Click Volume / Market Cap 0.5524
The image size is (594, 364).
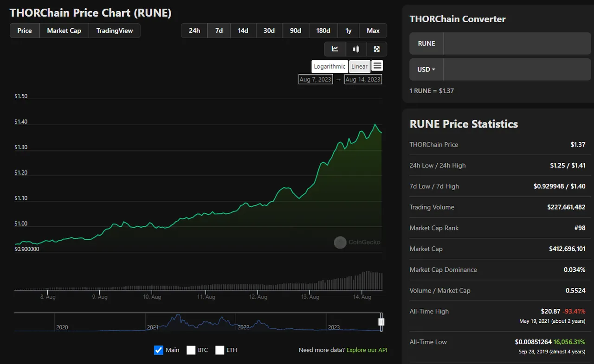click(576, 291)
